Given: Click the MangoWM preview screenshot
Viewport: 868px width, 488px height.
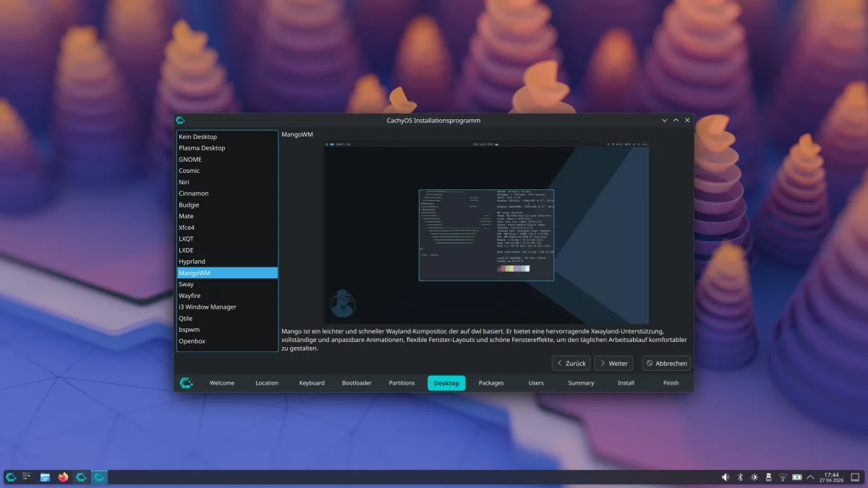Looking at the screenshot, I should click(x=486, y=232).
